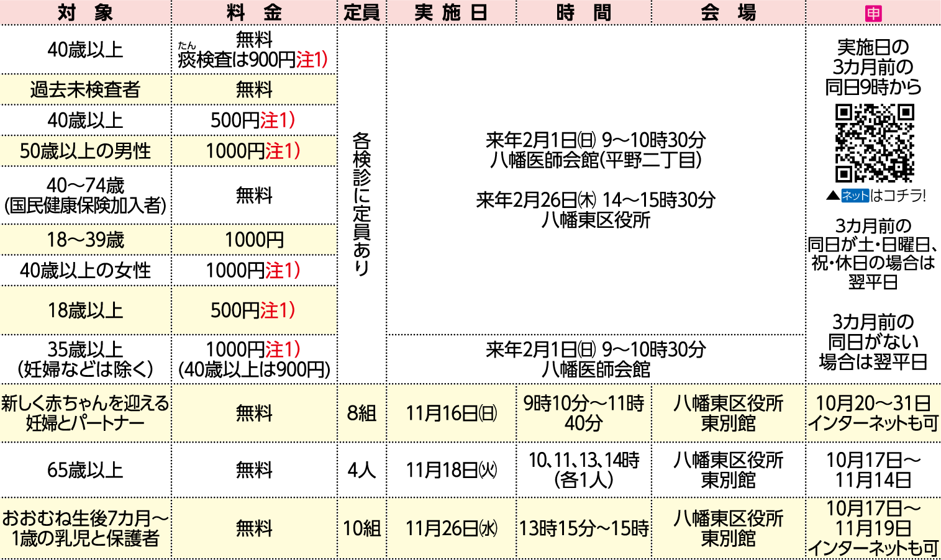Click the vertical 各検診に定員あり text
Screen dimensions: 941x560
(x=361, y=204)
